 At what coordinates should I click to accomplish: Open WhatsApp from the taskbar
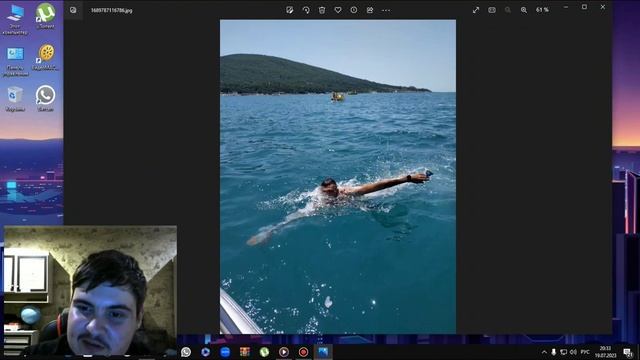186,352
